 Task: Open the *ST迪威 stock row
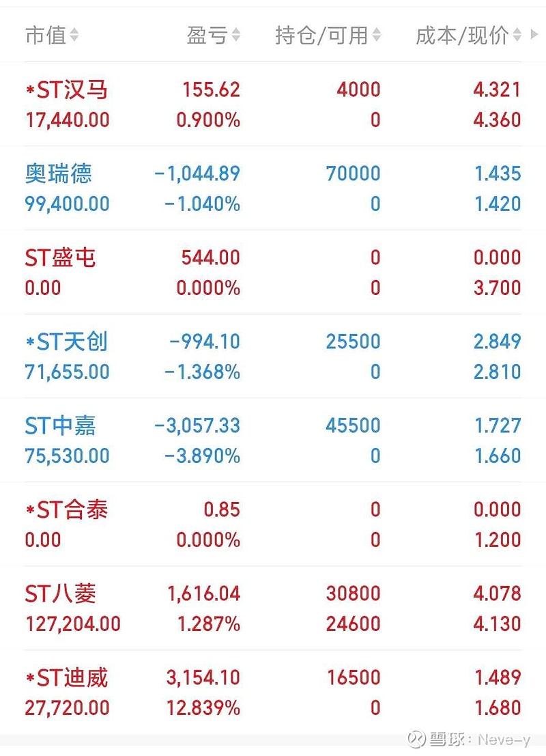(273, 691)
